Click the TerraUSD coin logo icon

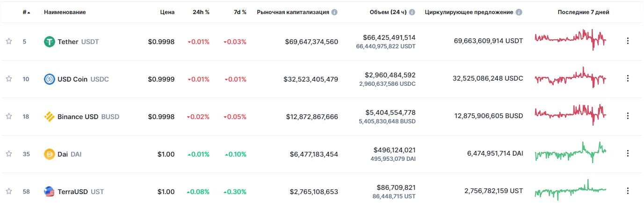point(50,192)
